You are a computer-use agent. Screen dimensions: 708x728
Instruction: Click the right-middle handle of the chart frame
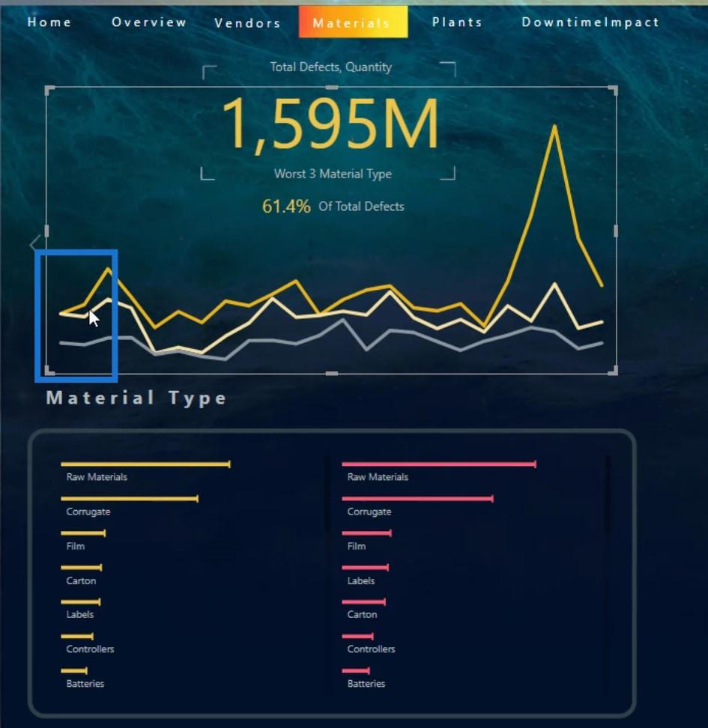pyautogui.click(x=616, y=231)
